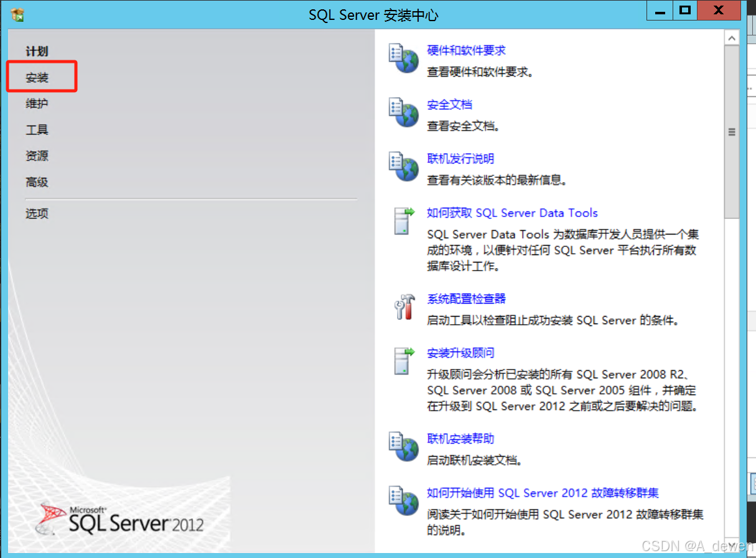Select 维护 in the left navigation
Image resolution: width=756 pixels, height=558 pixels.
click(x=37, y=104)
